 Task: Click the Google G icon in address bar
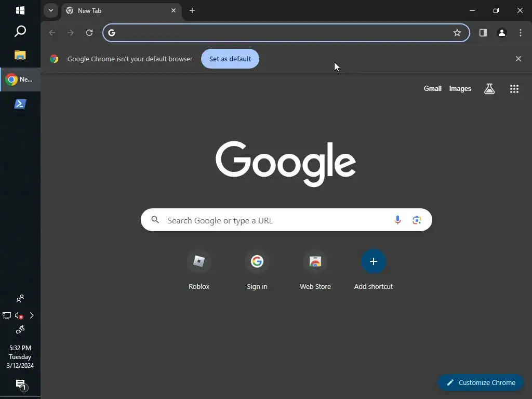click(x=112, y=33)
